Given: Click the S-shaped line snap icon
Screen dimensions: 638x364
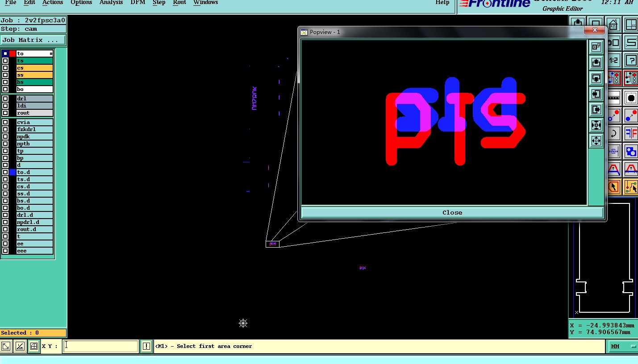Looking at the screenshot, I should click(x=631, y=42).
